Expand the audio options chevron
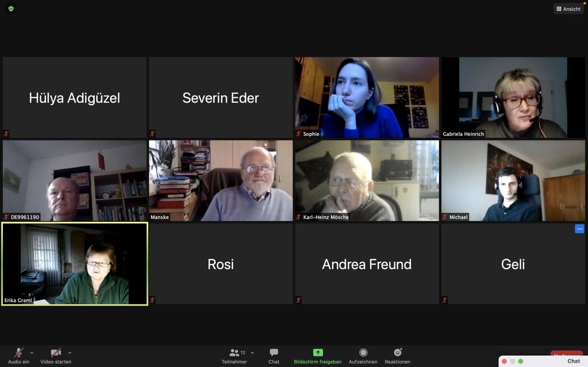588x367 pixels. click(x=32, y=353)
